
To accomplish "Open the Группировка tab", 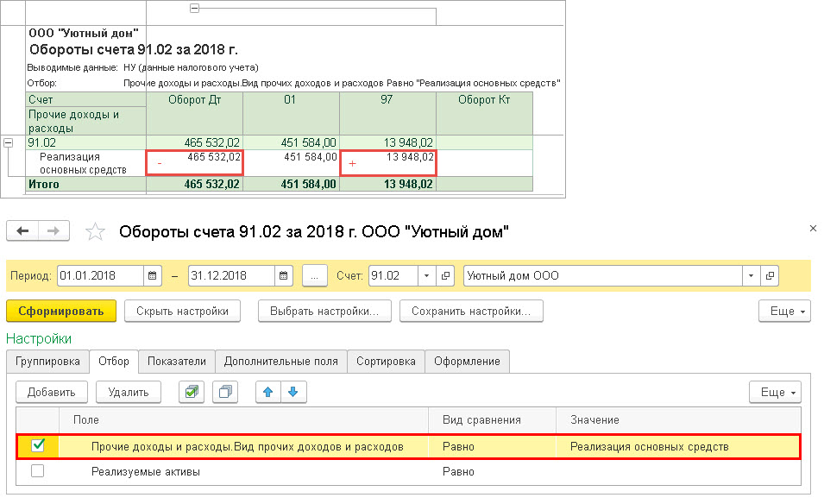I will (47, 361).
